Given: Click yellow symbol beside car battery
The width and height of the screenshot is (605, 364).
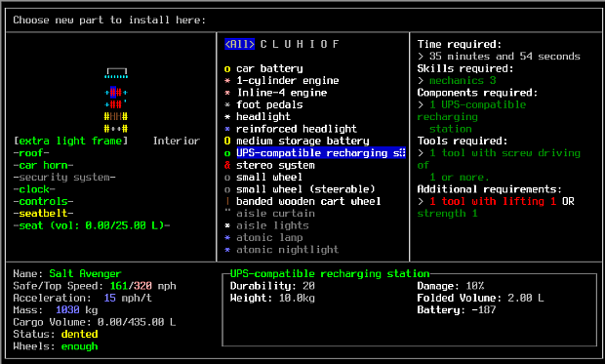Looking at the screenshot, I should click(227, 69).
